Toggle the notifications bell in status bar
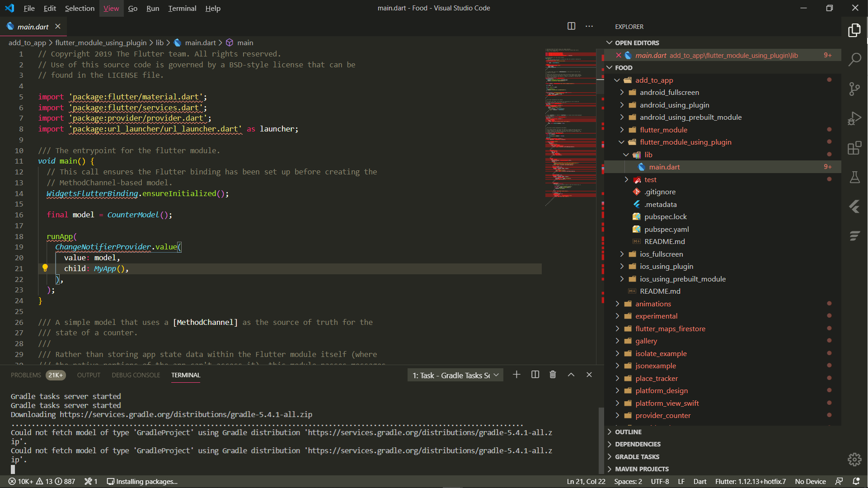Image resolution: width=868 pixels, height=488 pixels. click(x=857, y=481)
